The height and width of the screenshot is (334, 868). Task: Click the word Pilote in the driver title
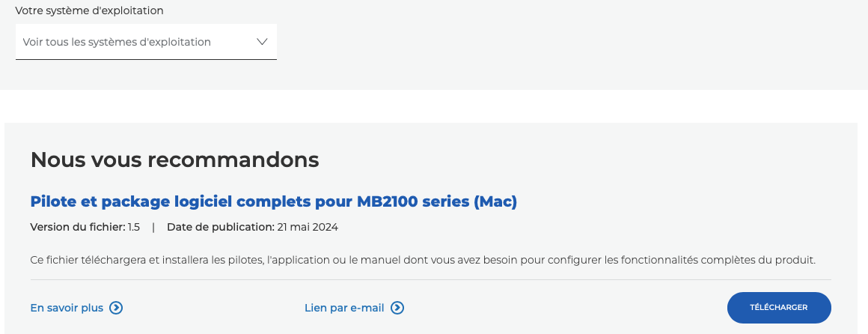[x=54, y=201]
